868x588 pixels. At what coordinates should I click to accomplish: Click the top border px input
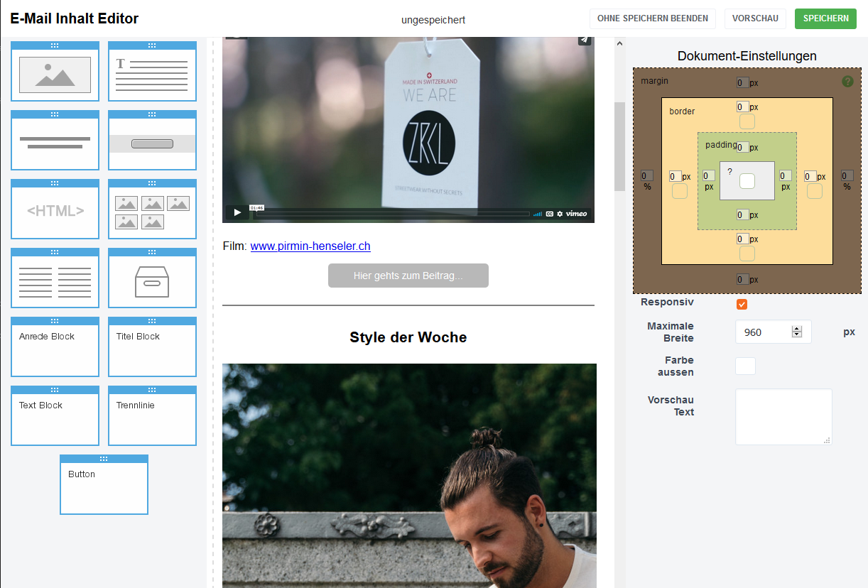[x=742, y=107]
